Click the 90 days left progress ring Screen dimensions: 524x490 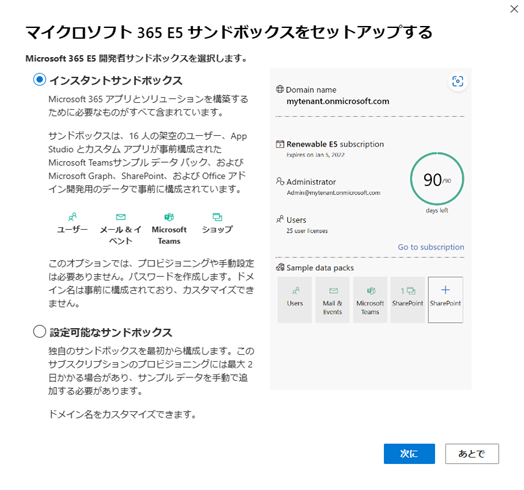(437, 179)
